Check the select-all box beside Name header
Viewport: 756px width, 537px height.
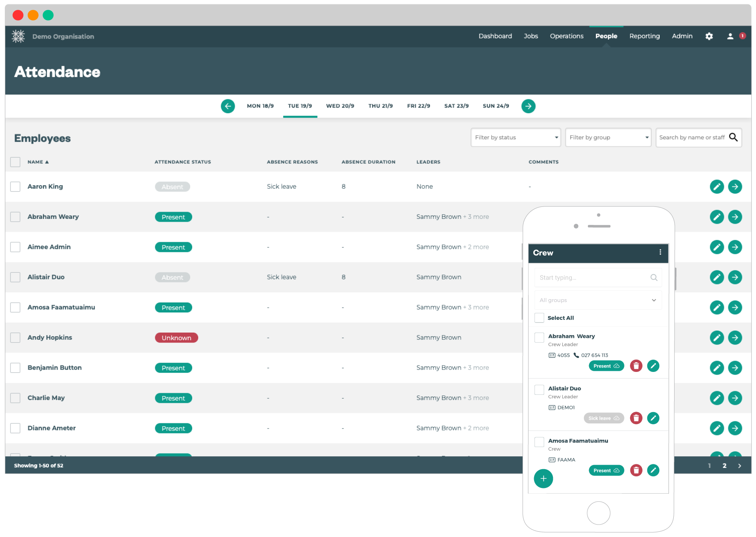click(x=15, y=162)
